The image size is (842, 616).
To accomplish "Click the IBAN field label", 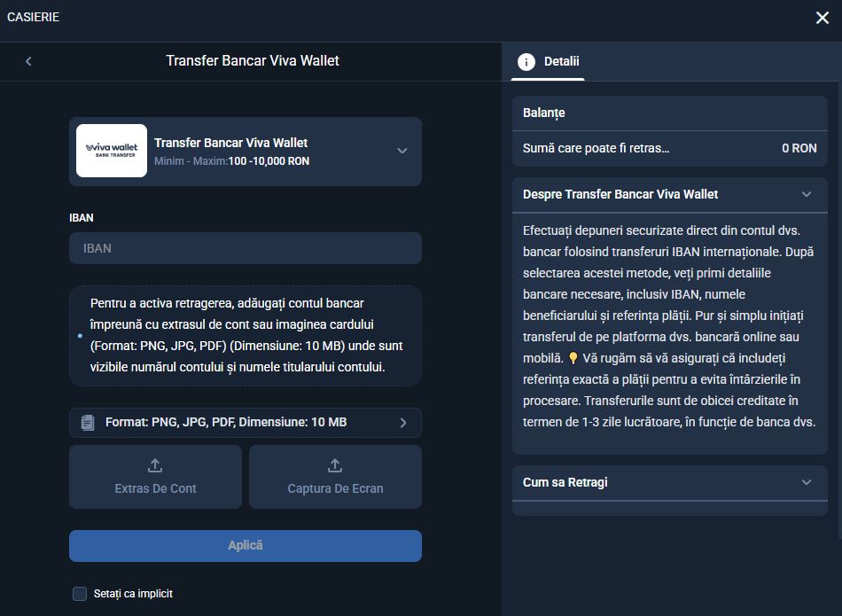I will (81, 217).
